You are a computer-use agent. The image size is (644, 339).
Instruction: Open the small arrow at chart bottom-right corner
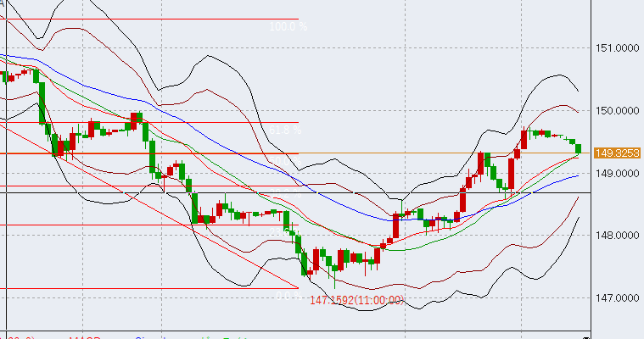pyautogui.click(x=585, y=336)
